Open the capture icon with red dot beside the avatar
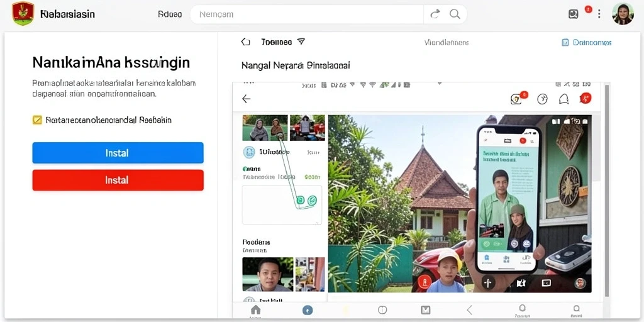Viewport: 644px width, 322px height. [x=574, y=14]
